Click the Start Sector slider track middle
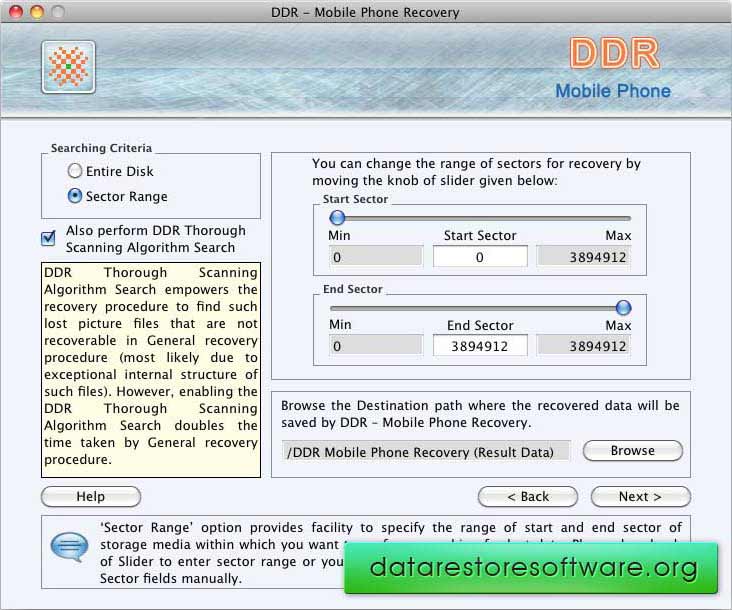Screen dimensions: 732x610 click(480, 218)
